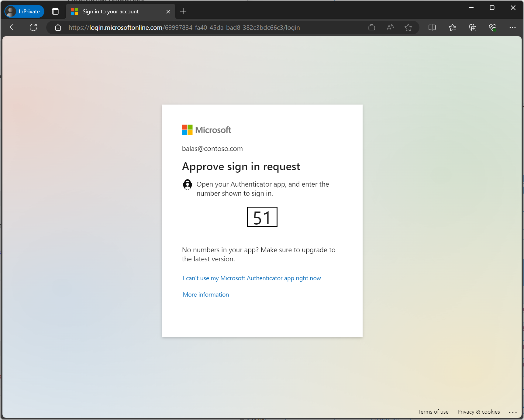Open the Favorites list icon

[452, 28]
